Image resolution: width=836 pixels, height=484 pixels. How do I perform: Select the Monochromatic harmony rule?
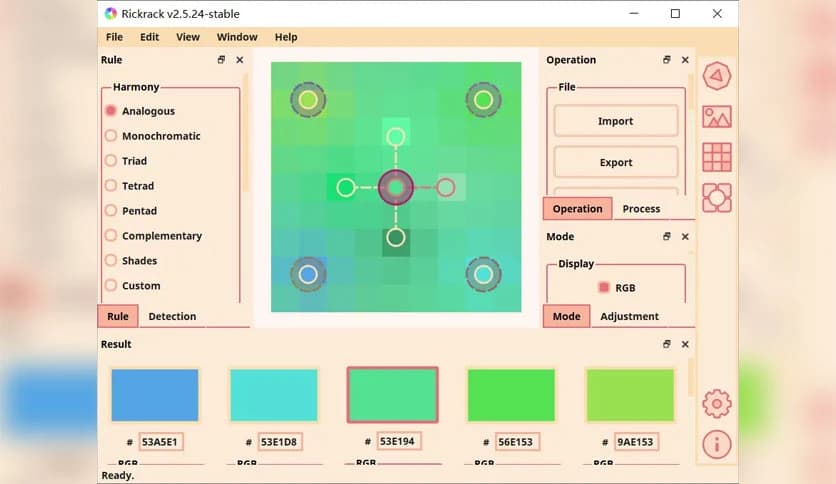(x=161, y=136)
